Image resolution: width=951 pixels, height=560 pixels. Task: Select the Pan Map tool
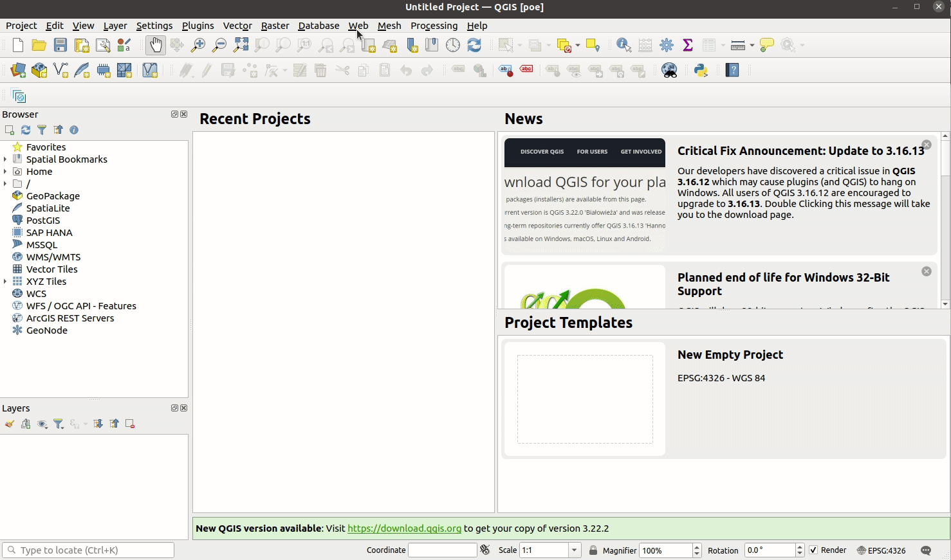click(x=155, y=45)
